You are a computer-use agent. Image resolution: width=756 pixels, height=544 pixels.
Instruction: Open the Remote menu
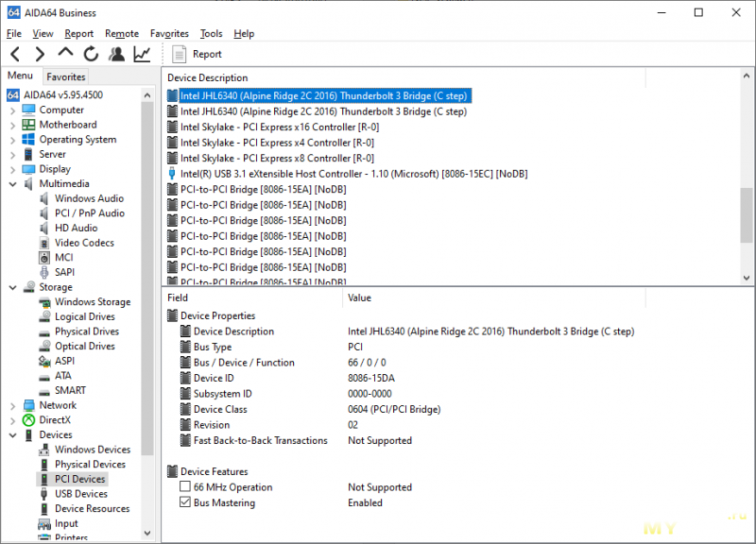[122, 33]
